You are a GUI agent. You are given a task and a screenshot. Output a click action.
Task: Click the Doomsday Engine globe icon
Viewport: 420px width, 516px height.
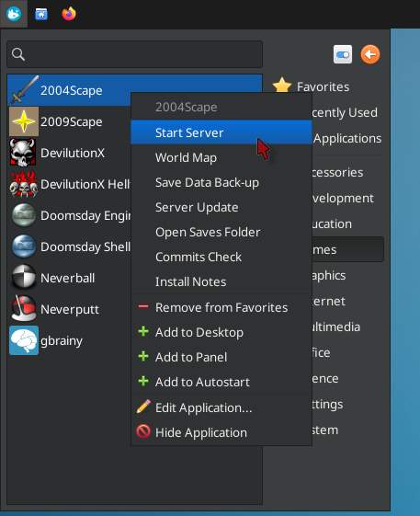coord(24,215)
